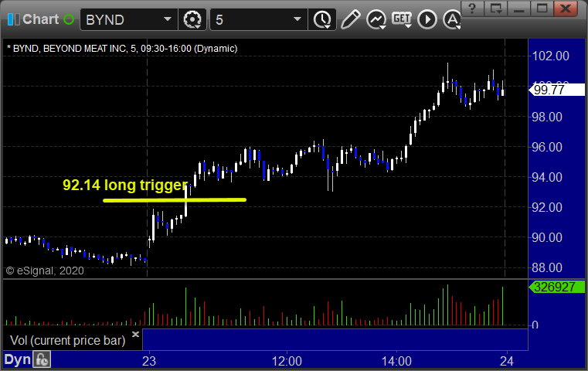Click the alerts A circle icon

451,19
